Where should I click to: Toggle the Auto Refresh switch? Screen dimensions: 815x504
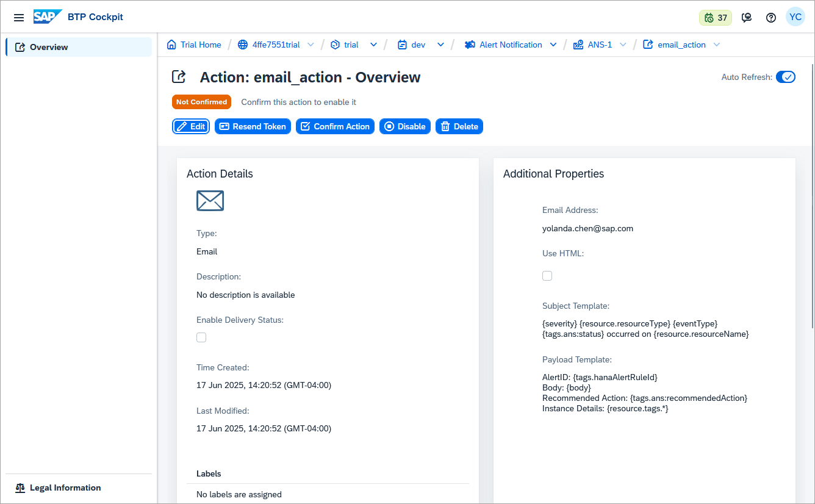pyautogui.click(x=786, y=77)
